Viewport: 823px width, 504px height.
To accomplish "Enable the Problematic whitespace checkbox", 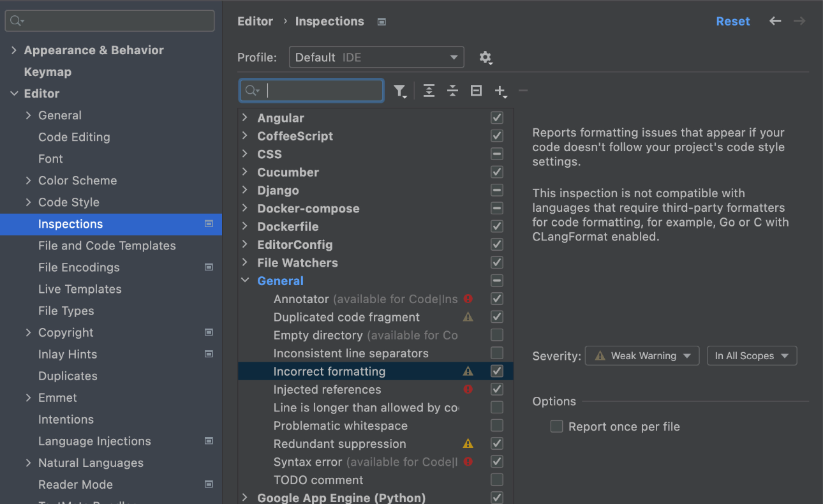I will point(497,425).
